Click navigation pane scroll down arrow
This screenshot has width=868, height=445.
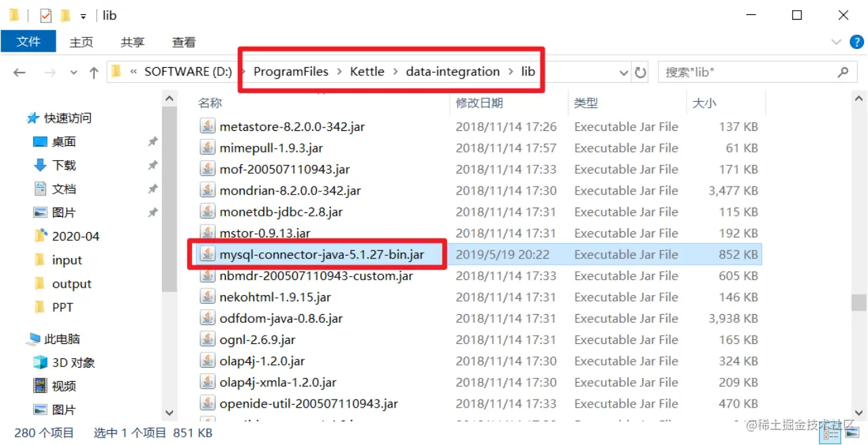click(x=170, y=412)
